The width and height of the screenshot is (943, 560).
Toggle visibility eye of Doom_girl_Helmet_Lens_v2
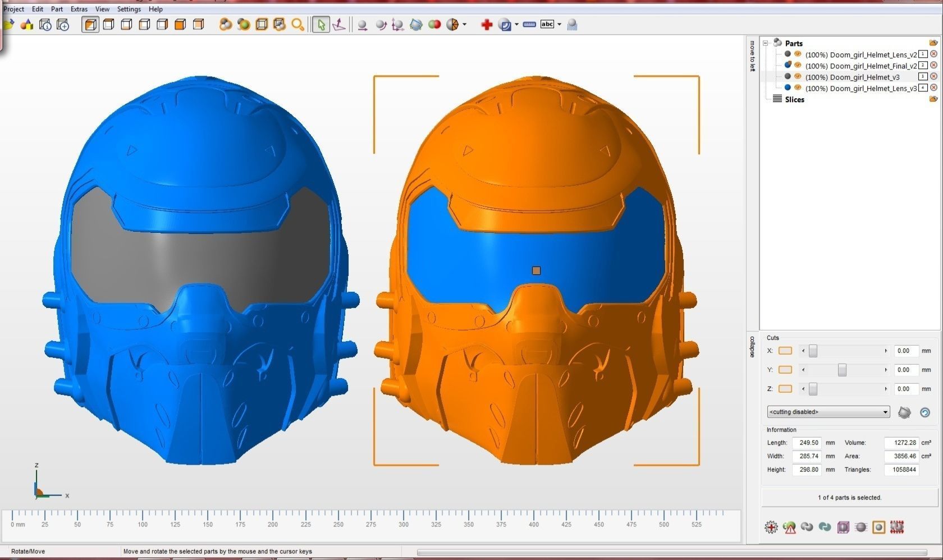click(x=798, y=54)
